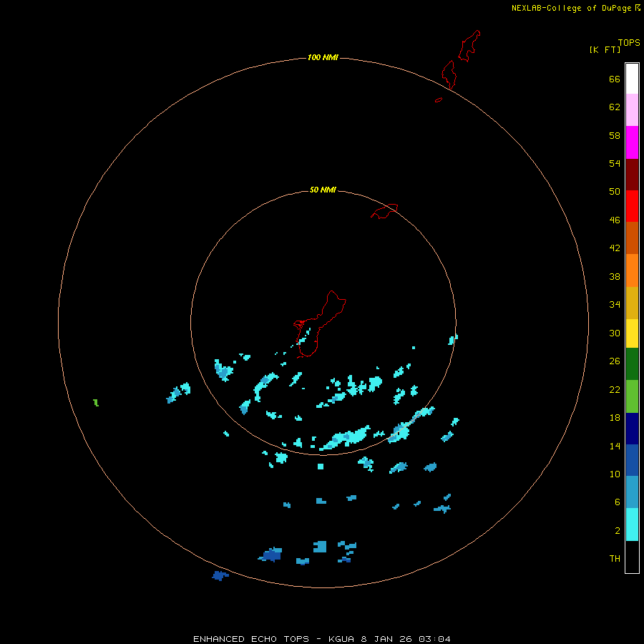Click the legend value 30
This screenshot has height=644, width=644.
[x=615, y=333]
